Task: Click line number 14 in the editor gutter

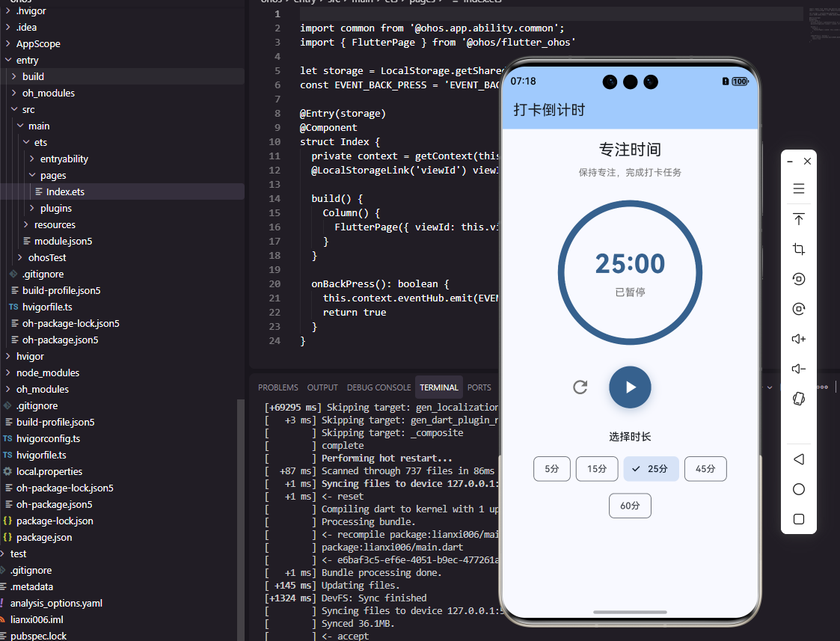Action: click(275, 199)
